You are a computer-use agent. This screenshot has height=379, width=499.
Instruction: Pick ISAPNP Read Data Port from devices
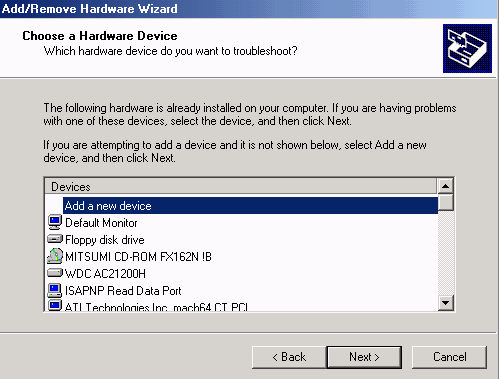(123, 291)
